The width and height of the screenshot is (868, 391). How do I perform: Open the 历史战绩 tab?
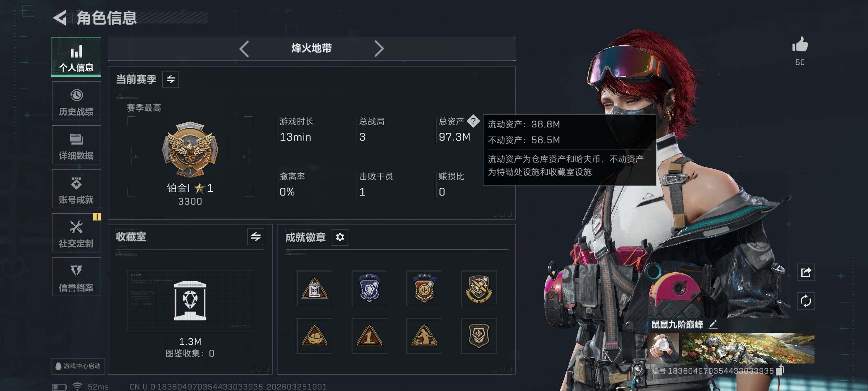pyautogui.click(x=76, y=101)
